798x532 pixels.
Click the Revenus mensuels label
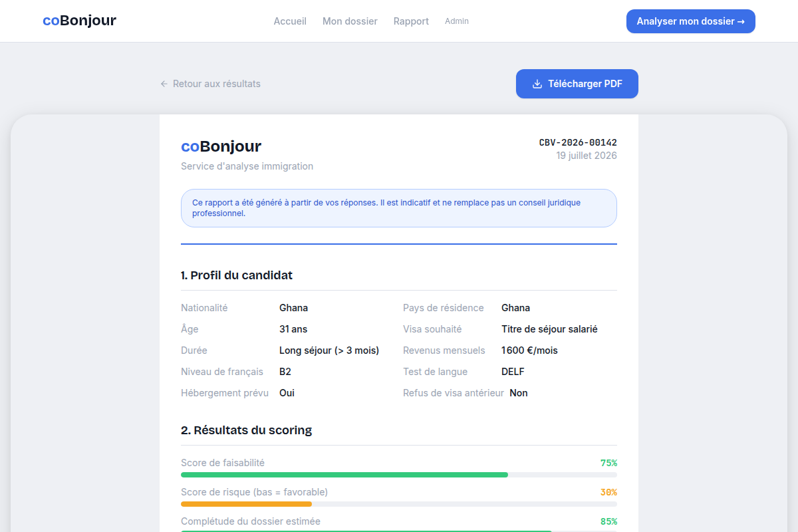coord(444,350)
